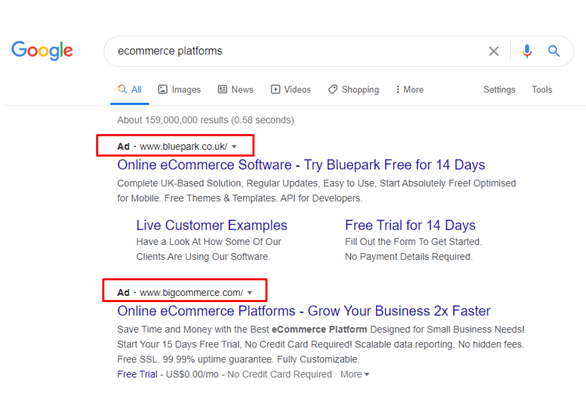Open the Free Trial for 14 Days sitelink

pos(410,225)
